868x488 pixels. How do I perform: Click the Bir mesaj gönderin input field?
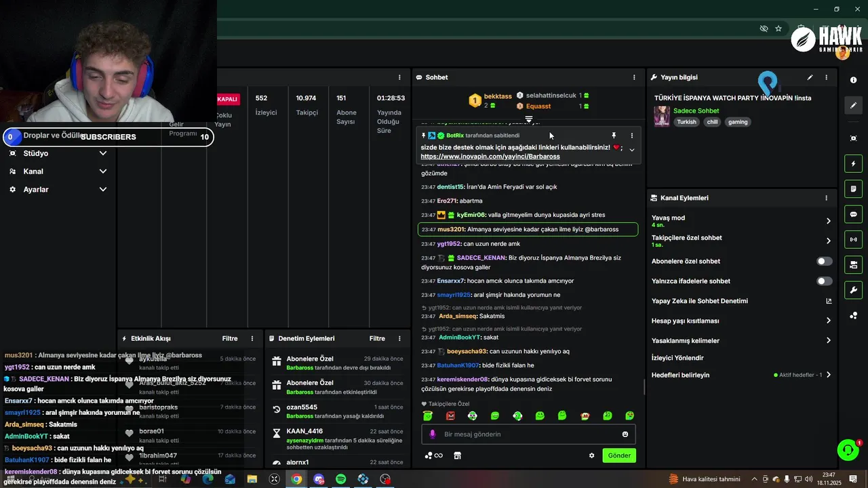529,434
